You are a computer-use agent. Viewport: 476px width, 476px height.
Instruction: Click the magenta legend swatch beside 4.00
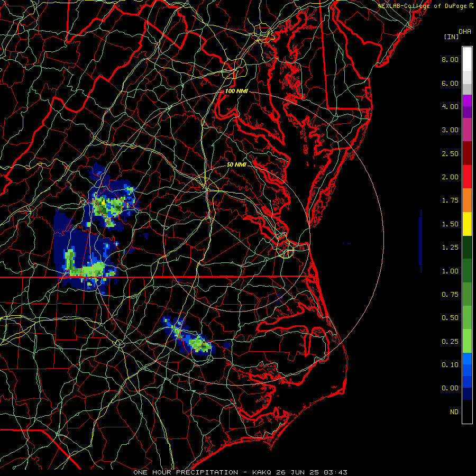(x=467, y=100)
